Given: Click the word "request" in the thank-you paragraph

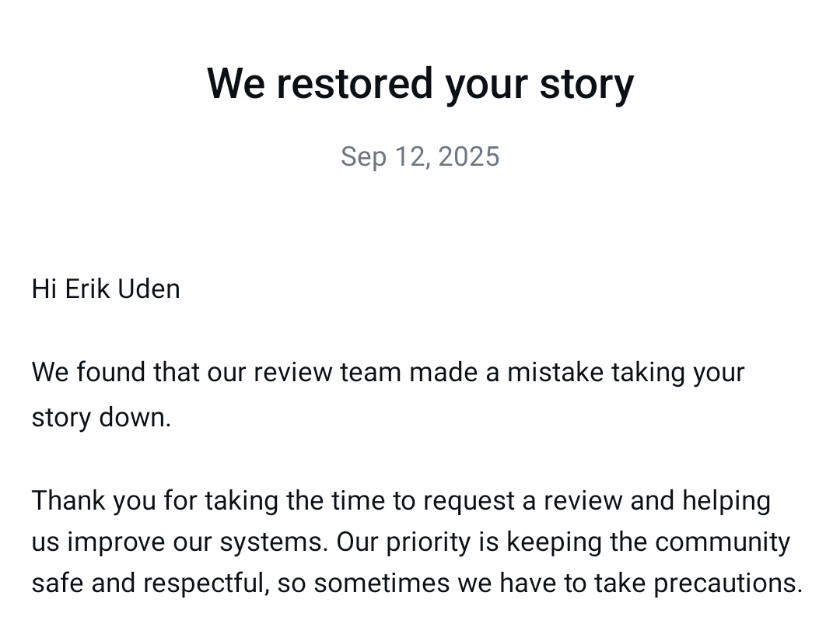Looking at the screenshot, I should (x=469, y=501).
